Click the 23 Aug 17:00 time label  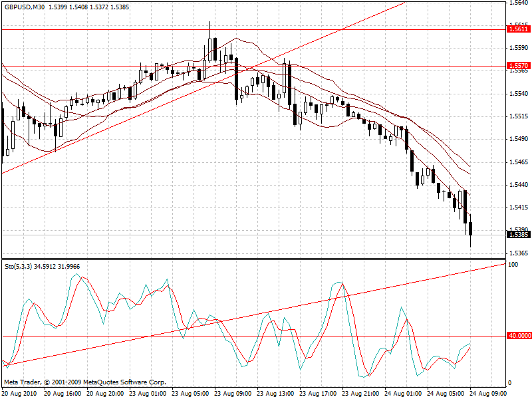318,393
